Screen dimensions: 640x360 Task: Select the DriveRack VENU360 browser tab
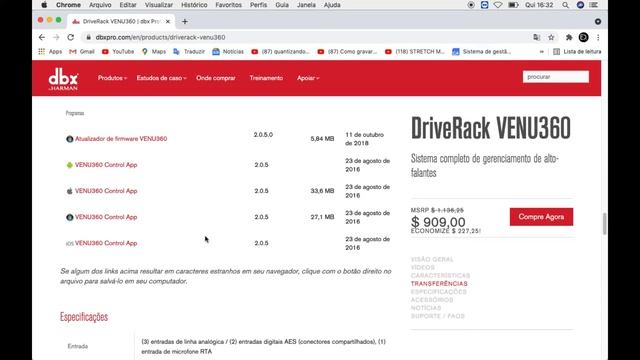click(121, 21)
